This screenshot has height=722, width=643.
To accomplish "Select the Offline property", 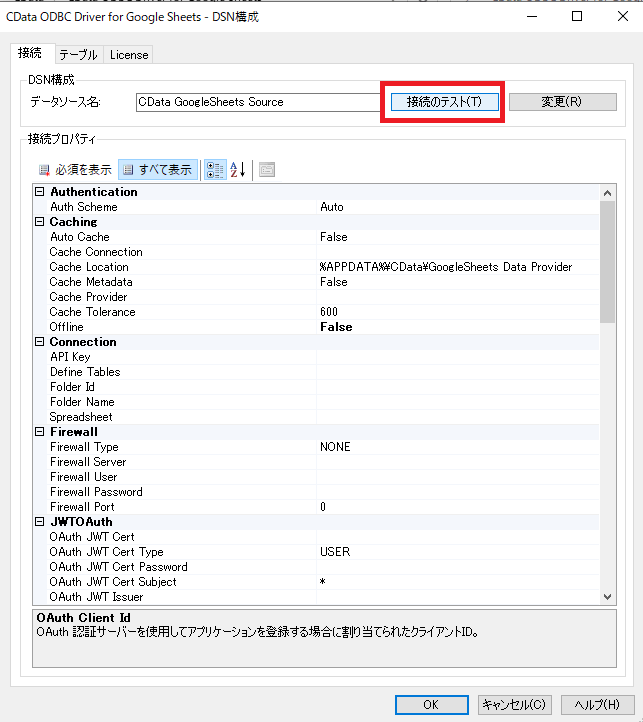I will click(x=322, y=327).
